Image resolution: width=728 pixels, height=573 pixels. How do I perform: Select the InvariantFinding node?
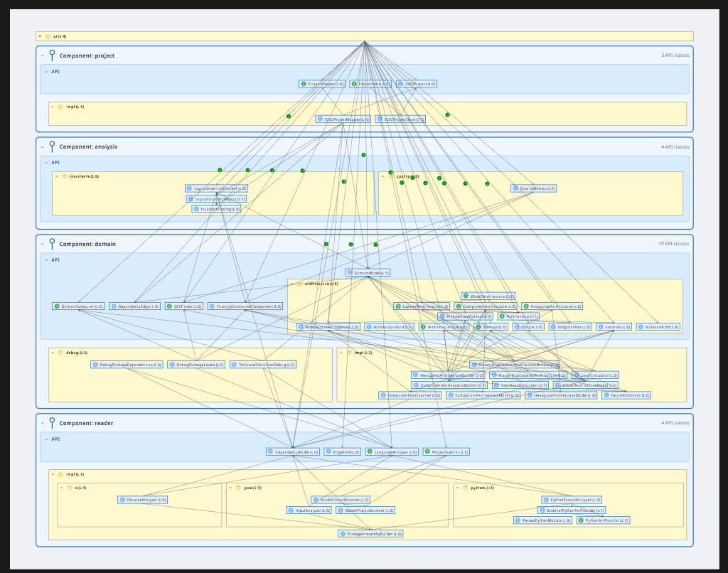click(216, 209)
